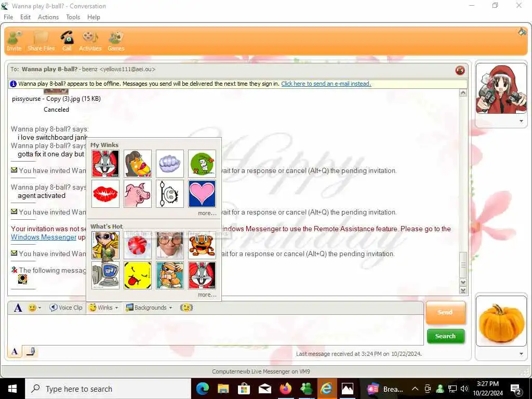Open the emoticon smiley dropdown
Image resolution: width=532 pixels, height=399 pixels.
point(35,308)
